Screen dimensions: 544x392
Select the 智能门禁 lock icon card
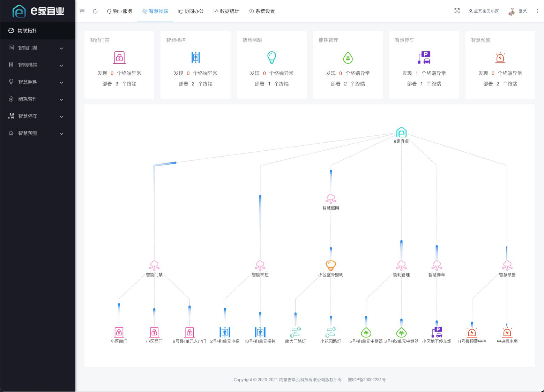pyautogui.click(x=119, y=57)
